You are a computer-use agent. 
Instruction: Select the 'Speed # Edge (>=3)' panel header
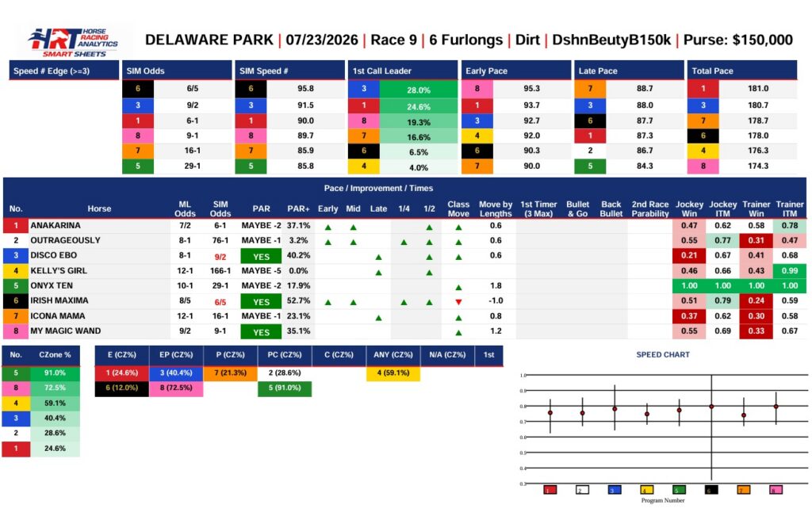tap(64, 71)
